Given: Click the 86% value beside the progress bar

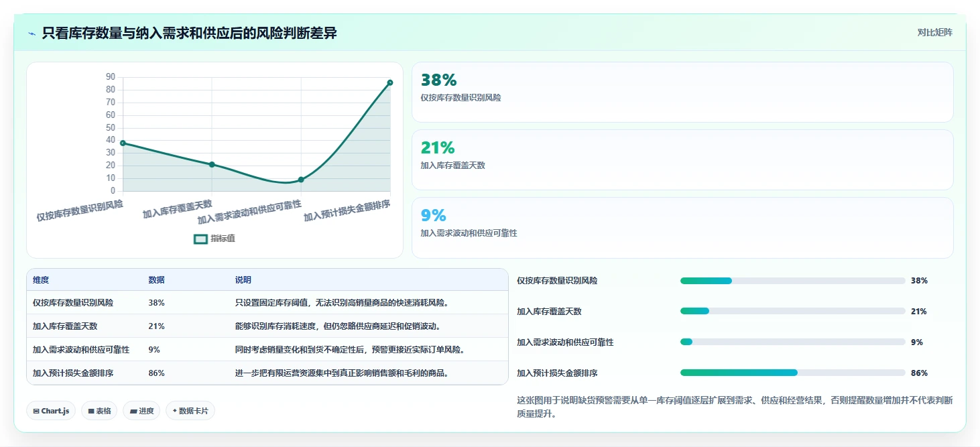Looking at the screenshot, I should tap(919, 373).
